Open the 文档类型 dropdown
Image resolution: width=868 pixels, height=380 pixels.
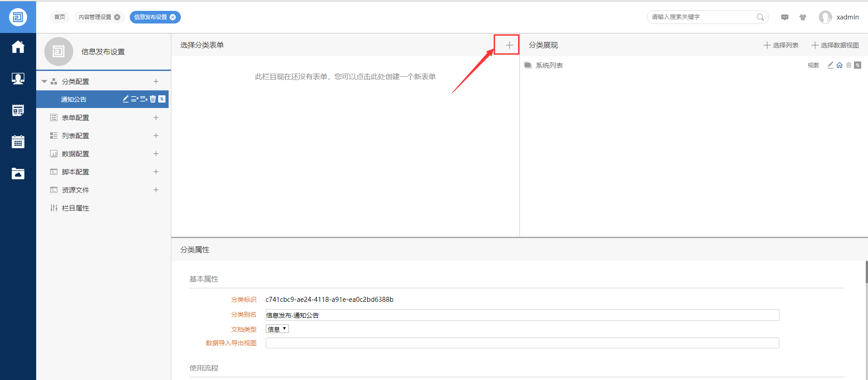coord(277,329)
